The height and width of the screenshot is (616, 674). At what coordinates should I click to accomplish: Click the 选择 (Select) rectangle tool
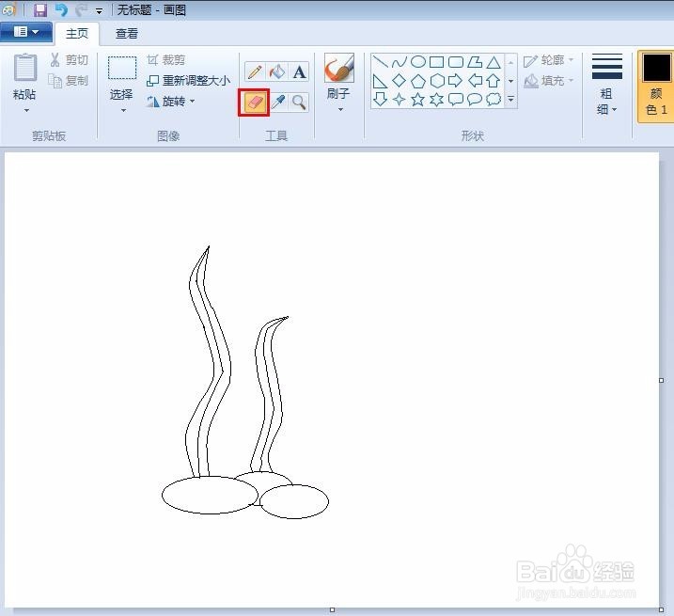tap(122, 68)
